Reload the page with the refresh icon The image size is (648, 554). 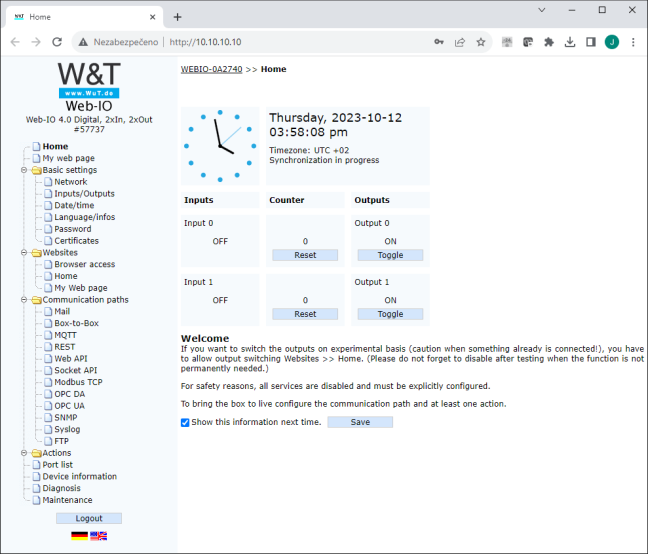(57, 42)
